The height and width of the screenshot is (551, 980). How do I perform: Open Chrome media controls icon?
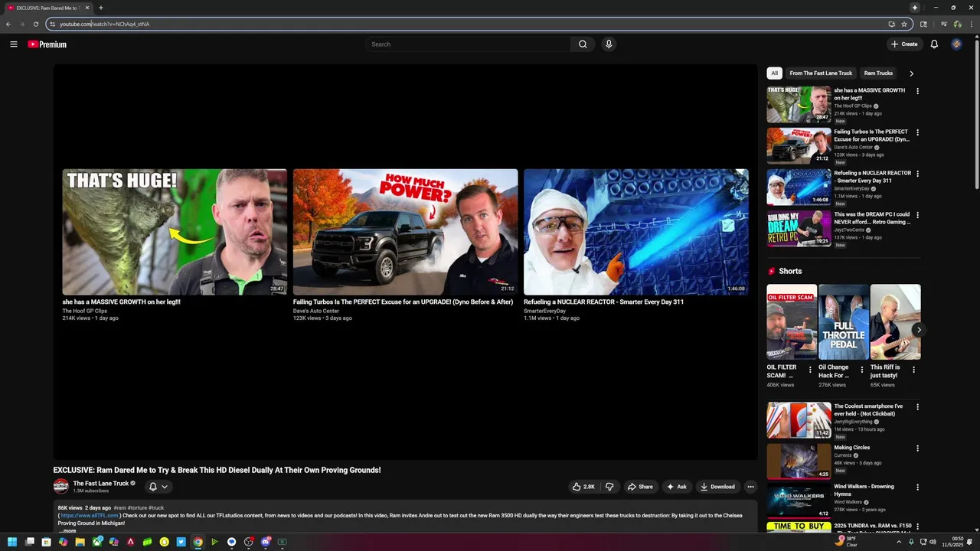(x=944, y=24)
